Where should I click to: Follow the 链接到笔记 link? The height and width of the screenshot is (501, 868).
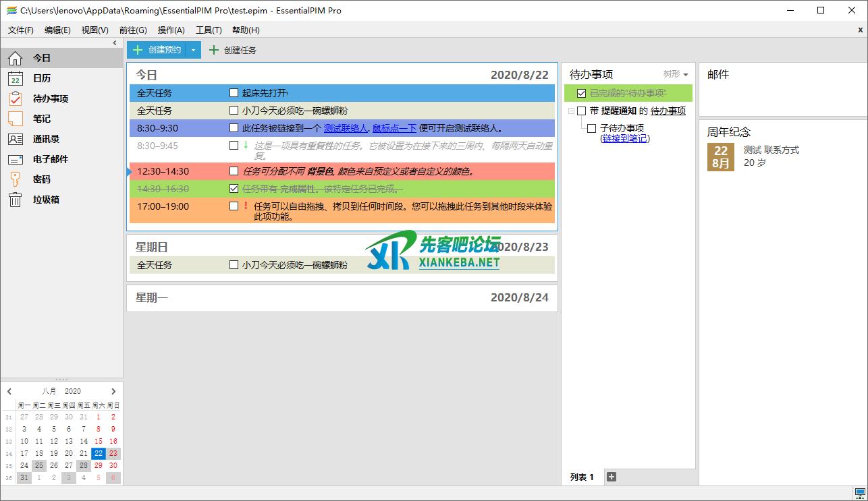point(624,138)
